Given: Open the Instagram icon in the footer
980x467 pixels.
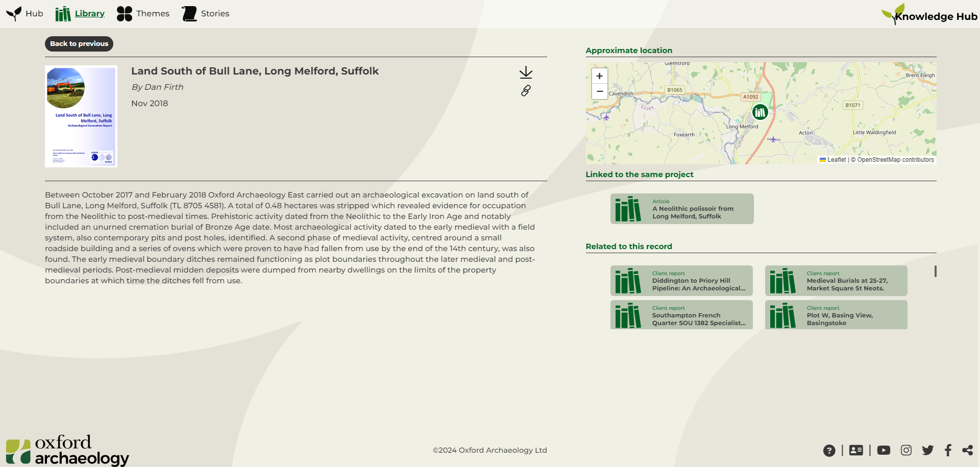Looking at the screenshot, I should [906, 450].
